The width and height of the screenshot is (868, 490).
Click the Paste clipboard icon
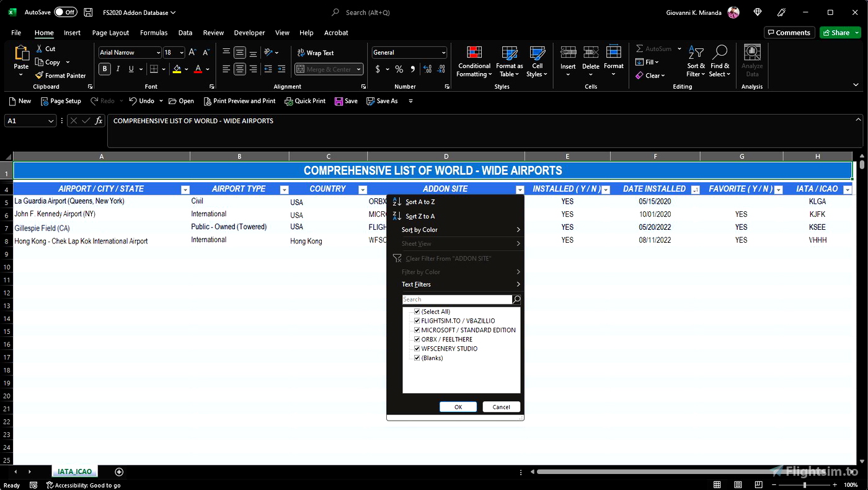pos(21,55)
